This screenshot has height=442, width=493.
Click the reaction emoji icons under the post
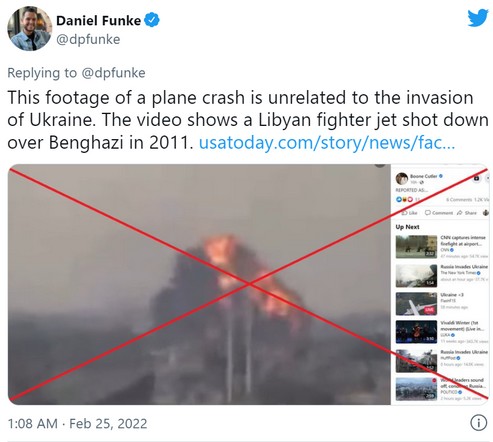[404, 199]
